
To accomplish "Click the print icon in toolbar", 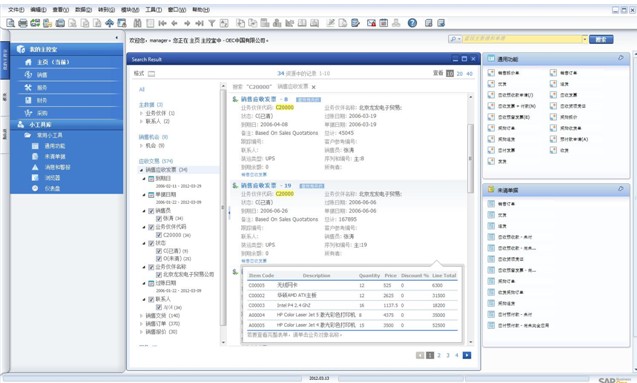I will pyautogui.click(x=23, y=23).
